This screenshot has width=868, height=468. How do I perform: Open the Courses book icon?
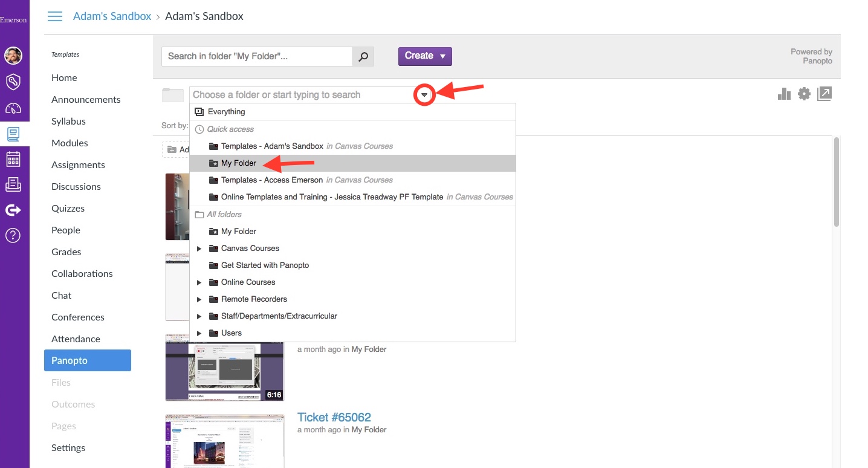[x=13, y=134]
